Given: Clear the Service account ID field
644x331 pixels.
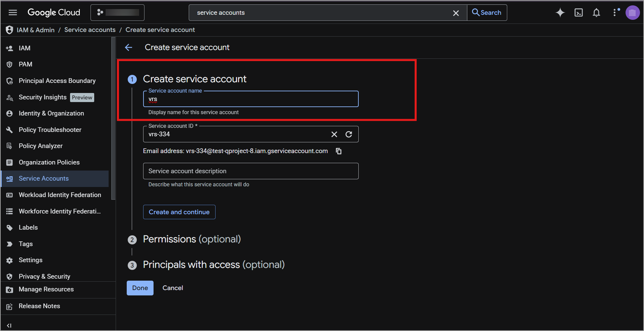Looking at the screenshot, I should (334, 134).
